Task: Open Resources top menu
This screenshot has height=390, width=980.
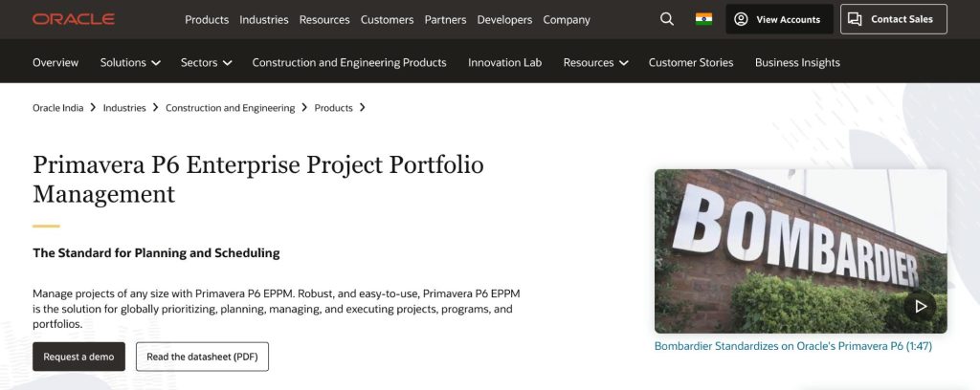Action: [x=324, y=19]
